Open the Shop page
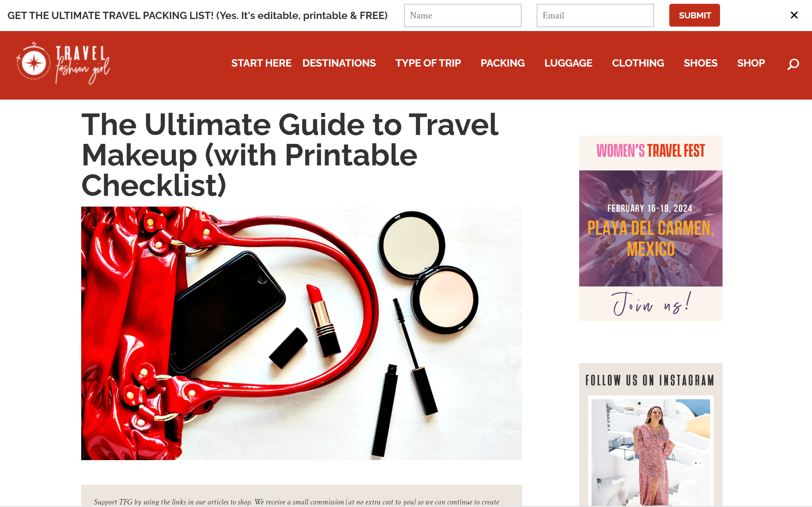This screenshot has width=812, height=507. 750,63
